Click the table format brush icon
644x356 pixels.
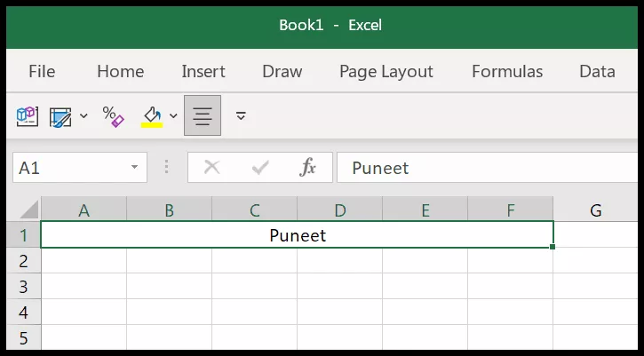pyautogui.click(x=60, y=116)
